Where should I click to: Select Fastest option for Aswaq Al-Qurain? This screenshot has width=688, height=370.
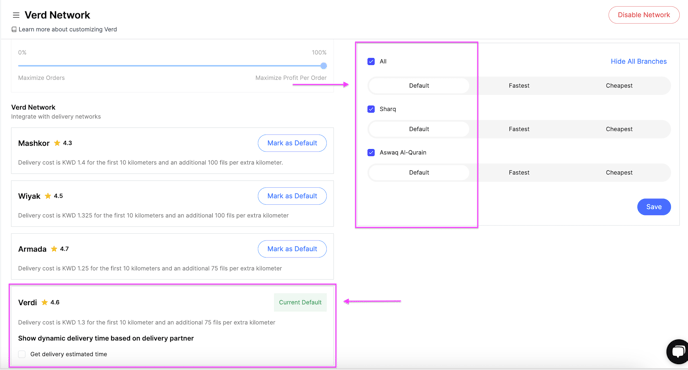click(x=519, y=172)
